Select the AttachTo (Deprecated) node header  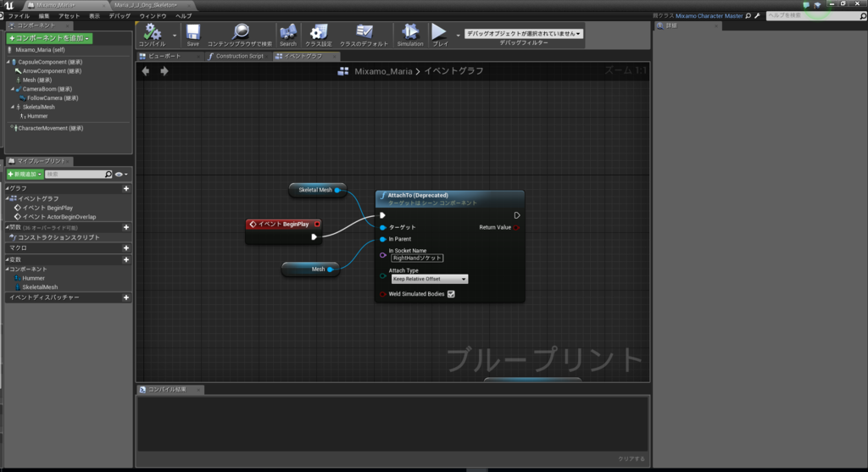click(449, 198)
